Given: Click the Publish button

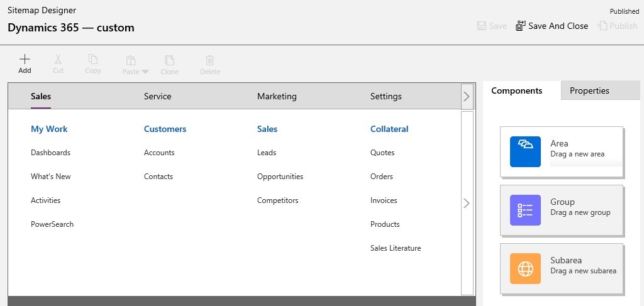Looking at the screenshot, I should pyautogui.click(x=618, y=26).
